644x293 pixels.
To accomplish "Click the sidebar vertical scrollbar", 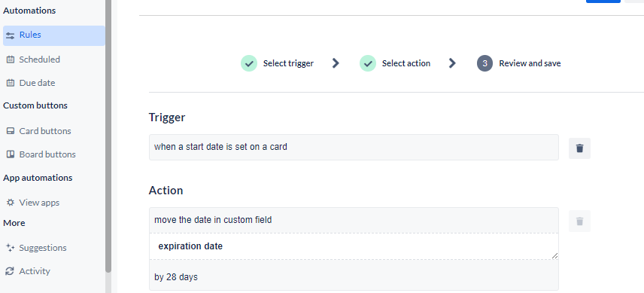I will click(108, 136).
